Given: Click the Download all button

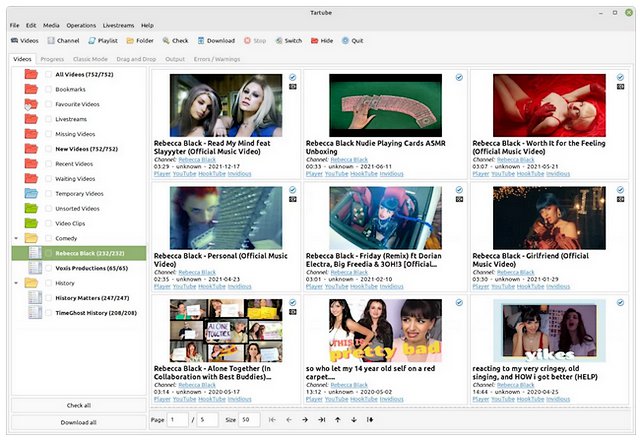Looking at the screenshot, I should click(78, 422).
